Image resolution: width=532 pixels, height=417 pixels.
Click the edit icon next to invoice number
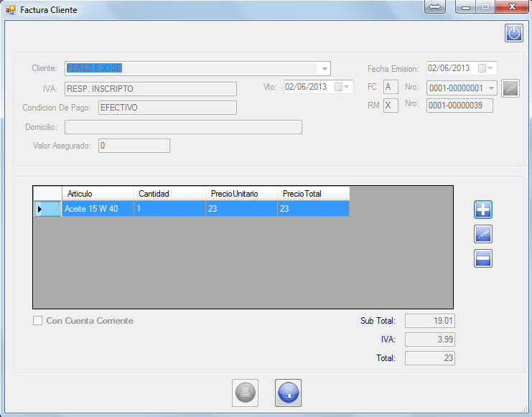[510, 88]
